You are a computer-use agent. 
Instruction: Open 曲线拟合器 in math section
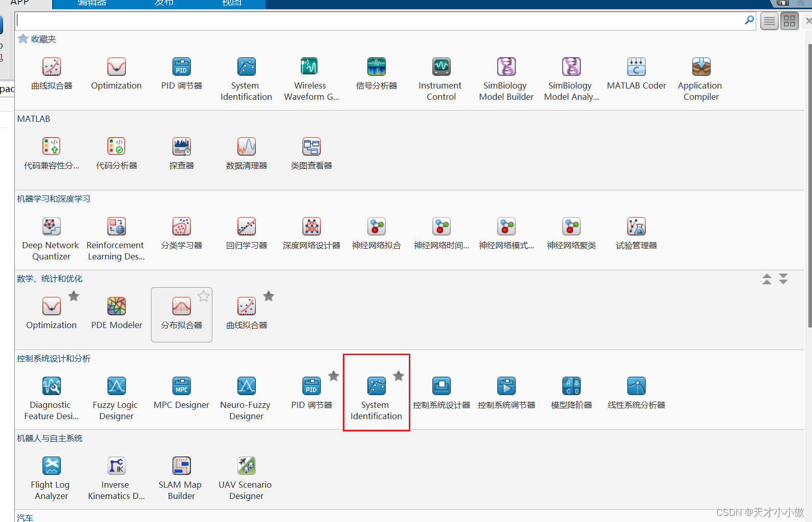[x=247, y=313]
